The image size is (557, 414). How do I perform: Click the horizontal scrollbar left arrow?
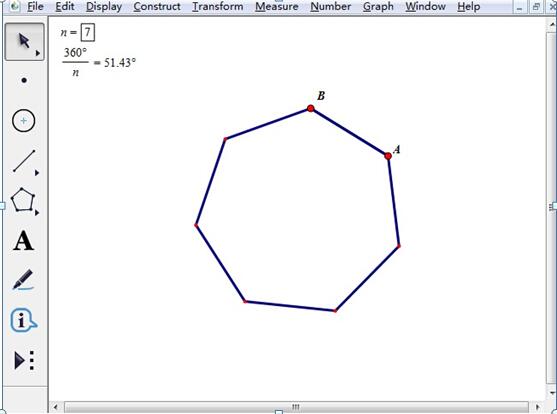coord(55,407)
